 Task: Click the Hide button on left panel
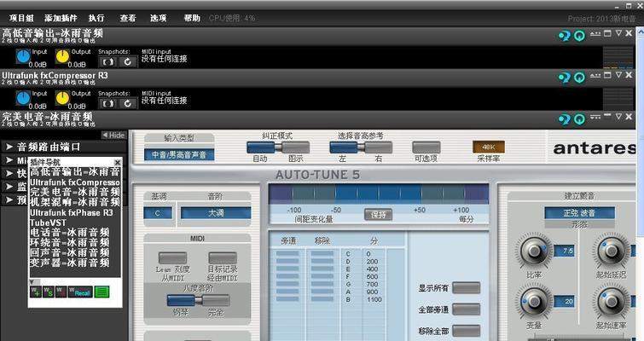[113, 135]
